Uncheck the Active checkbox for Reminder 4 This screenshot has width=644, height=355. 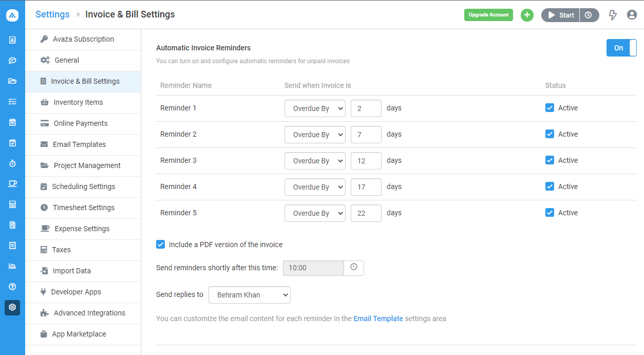(x=550, y=186)
